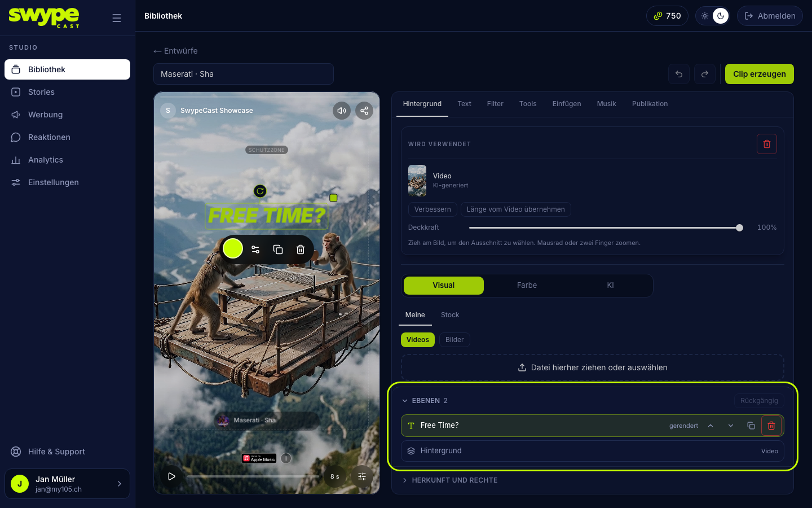Open the Stock tab
The height and width of the screenshot is (508, 812).
pos(450,315)
